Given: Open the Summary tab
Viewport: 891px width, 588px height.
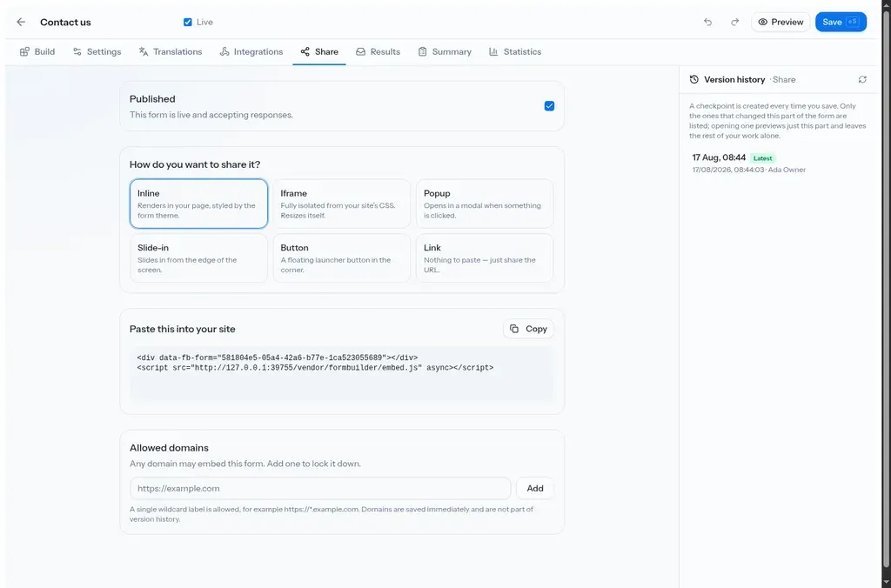Looking at the screenshot, I should click(445, 51).
